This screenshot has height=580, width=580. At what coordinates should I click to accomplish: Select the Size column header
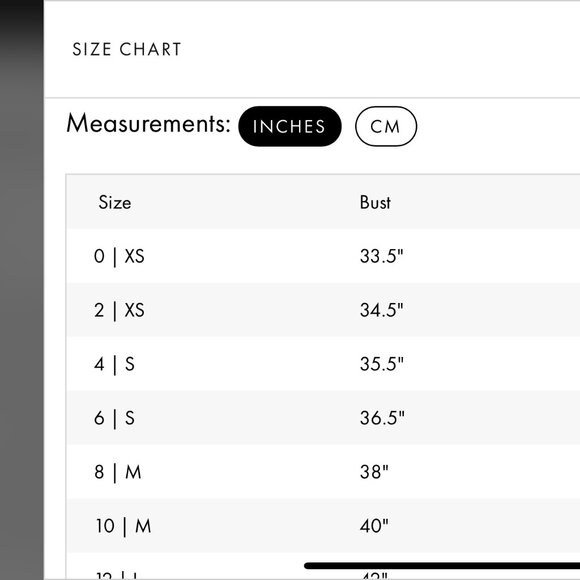[x=115, y=202]
